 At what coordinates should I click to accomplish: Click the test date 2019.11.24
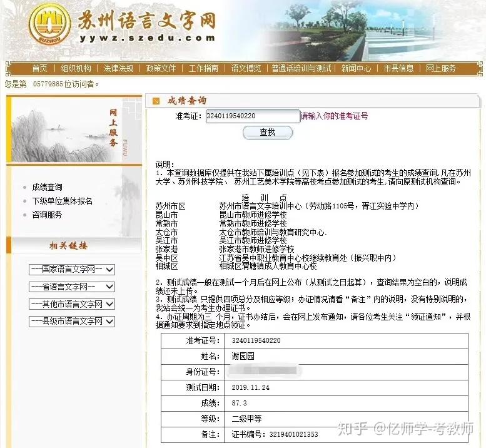[x=250, y=387]
